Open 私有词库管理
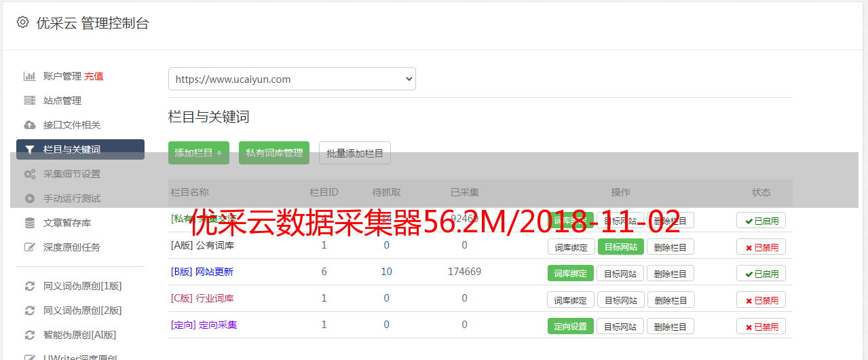Image resolution: width=868 pixels, height=360 pixels. (274, 153)
